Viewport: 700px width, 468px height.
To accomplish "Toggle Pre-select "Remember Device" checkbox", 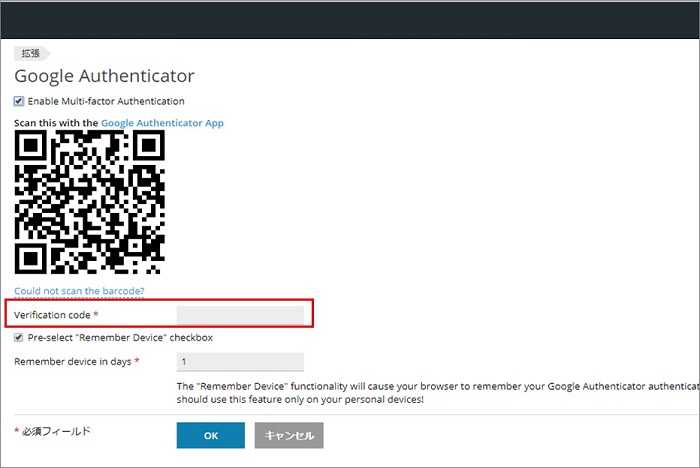I will tap(19, 338).
